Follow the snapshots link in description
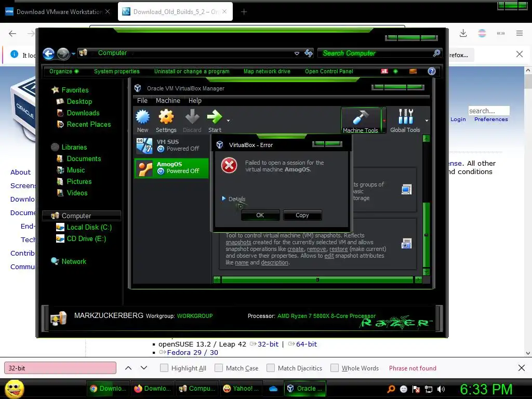Screen dimensions: 532x399 coord(238,242)
